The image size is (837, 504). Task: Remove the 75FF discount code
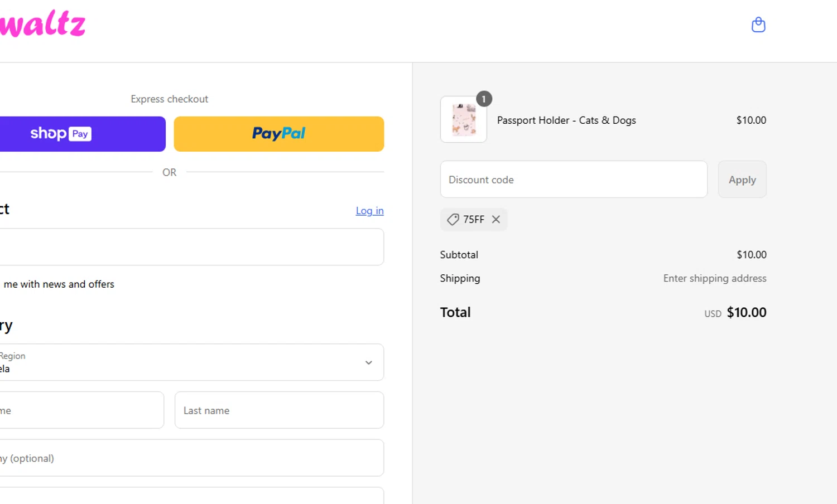(x=496, y=220)
